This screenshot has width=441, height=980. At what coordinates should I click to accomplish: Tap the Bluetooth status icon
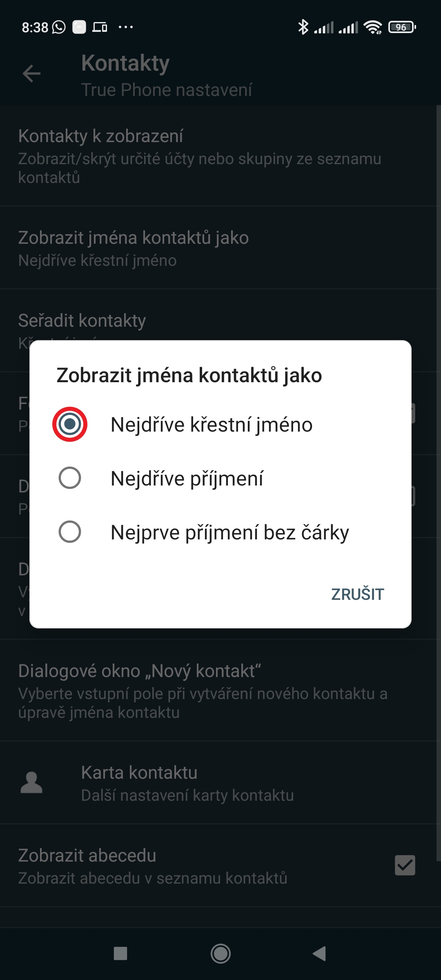[303, 27]
